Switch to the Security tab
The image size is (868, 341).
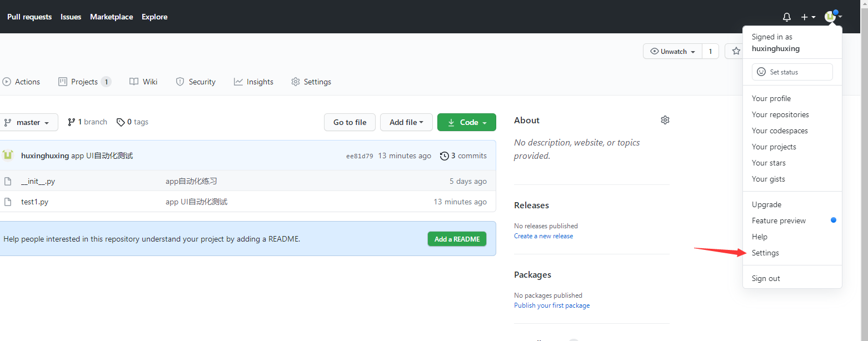(x=196, y=82)
